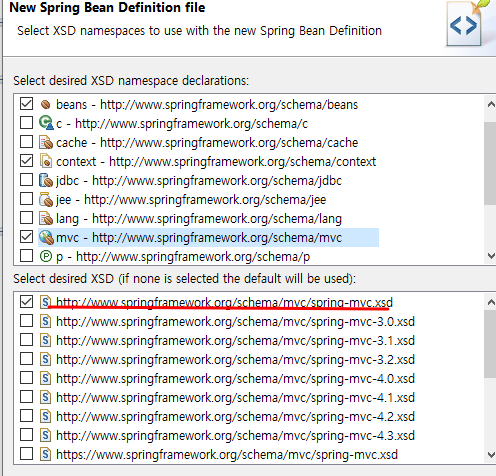This screenshot has height=476, width=496.
Task: Select the spring-mvc-4.2.xsd URL text
Action: [x=235, y=417]
